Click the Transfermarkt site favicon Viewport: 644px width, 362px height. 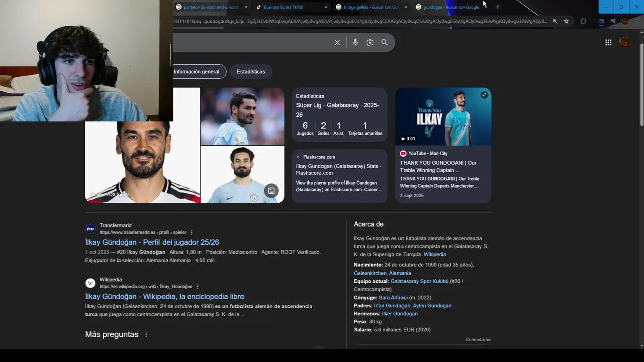[x=90, y=229]
